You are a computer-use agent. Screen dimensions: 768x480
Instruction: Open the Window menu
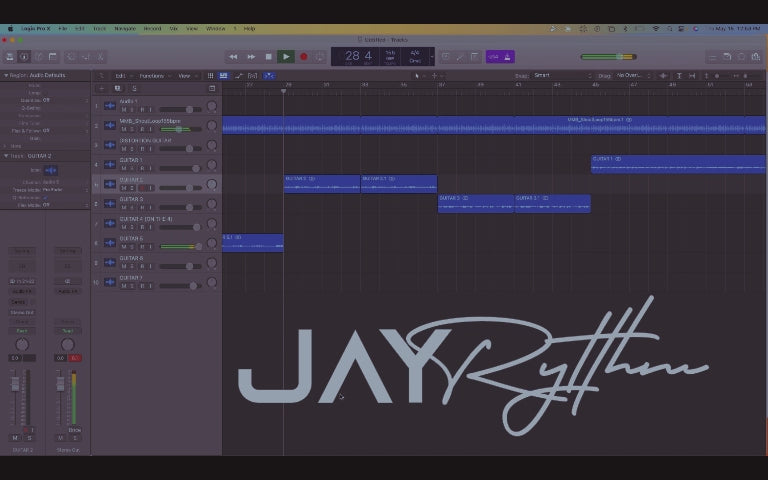click(x=216, y=29)
